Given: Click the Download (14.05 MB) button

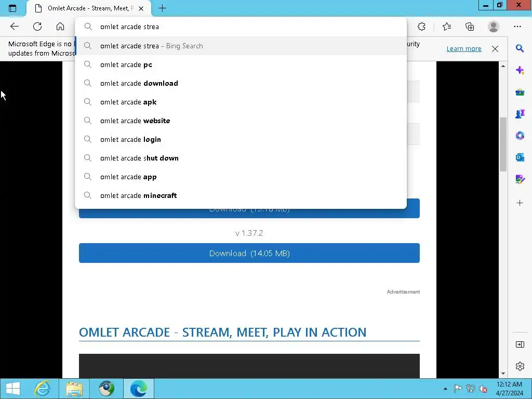Looking at the screenshot, I should click(x=249, y=253).
